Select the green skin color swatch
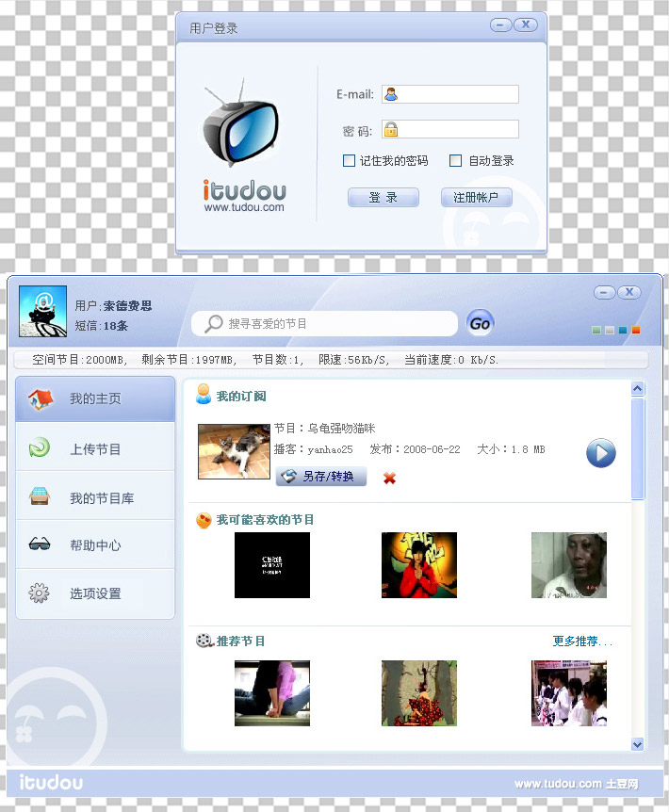The image size is (669, 812). pyautogui.click(x=596, y=330)
